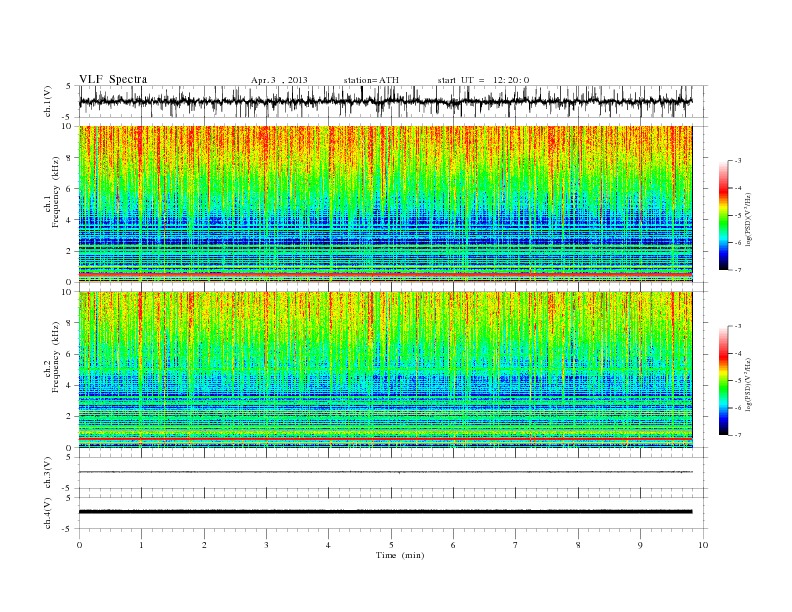This screenshot has height=612, width=792.
Task: Click the "-7" label on ch.1 color bar
Action: pos(737,270)
